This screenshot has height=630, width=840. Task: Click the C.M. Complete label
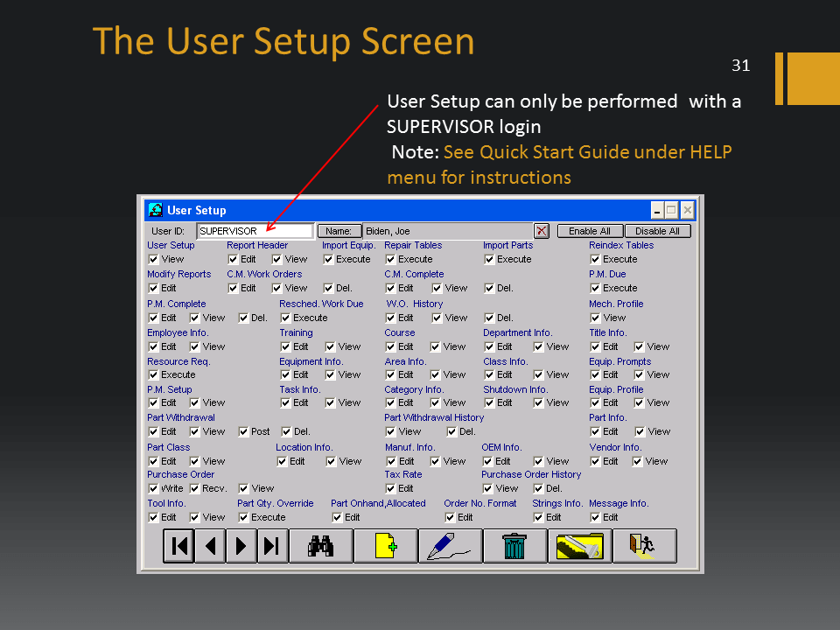(414, 274)
